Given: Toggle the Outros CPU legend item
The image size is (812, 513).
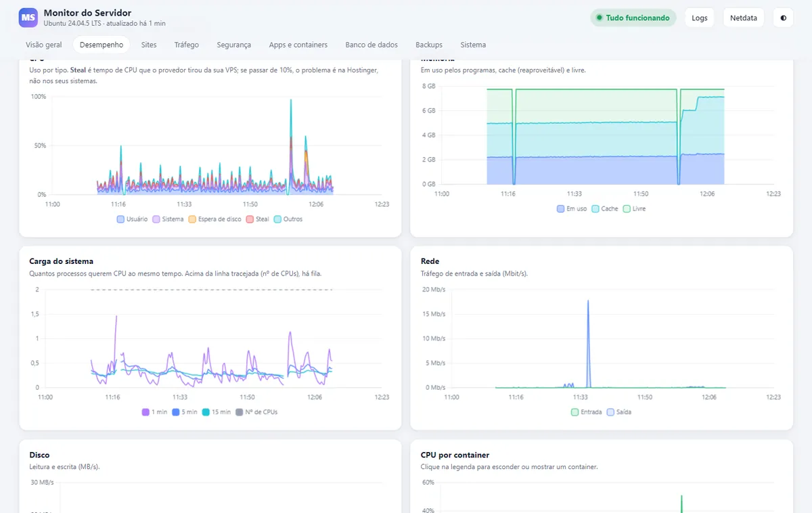Looking at the screenshot, I should [x=288, y=219].
